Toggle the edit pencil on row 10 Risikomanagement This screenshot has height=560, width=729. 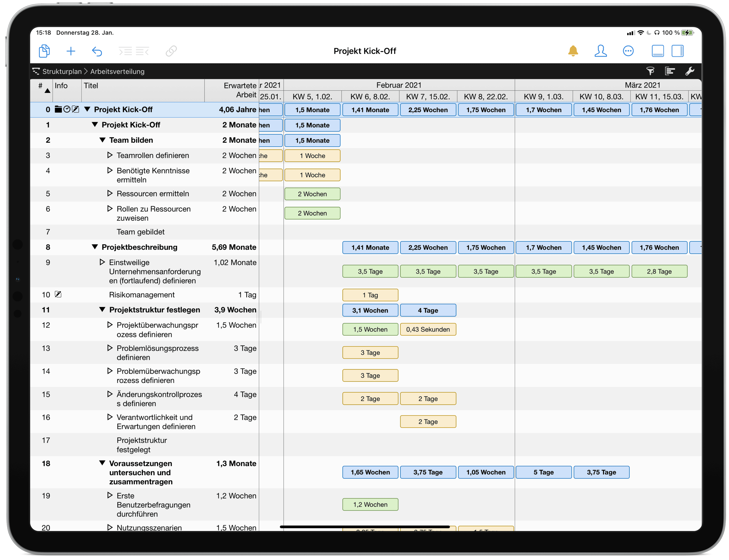[x=58, y=294]
